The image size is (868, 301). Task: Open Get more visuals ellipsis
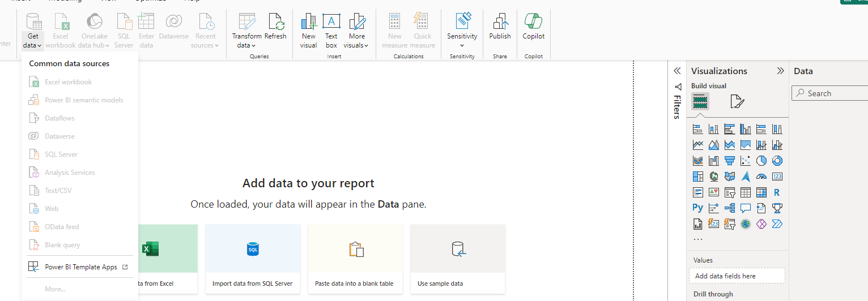[x=698, y=239]
